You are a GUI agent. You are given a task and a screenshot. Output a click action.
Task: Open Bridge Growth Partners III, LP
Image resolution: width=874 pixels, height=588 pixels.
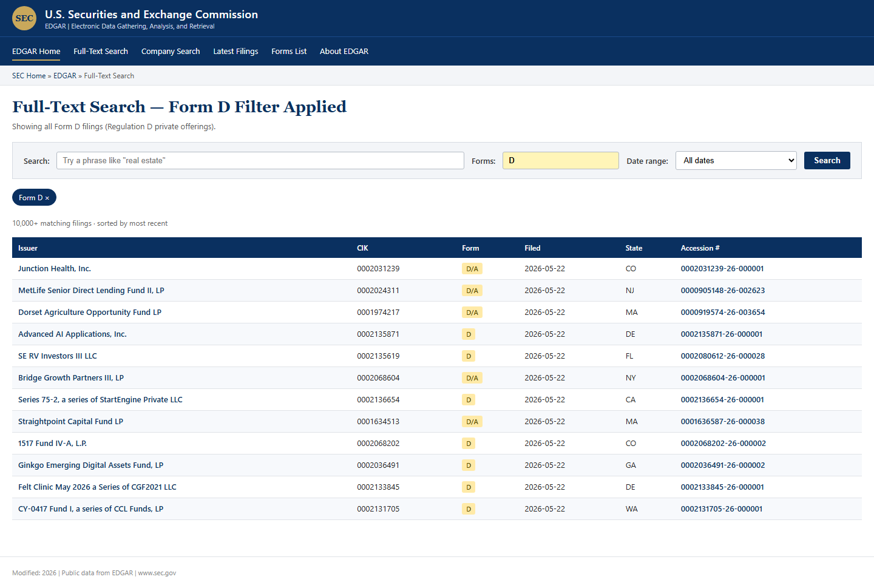tap(71, 378)
